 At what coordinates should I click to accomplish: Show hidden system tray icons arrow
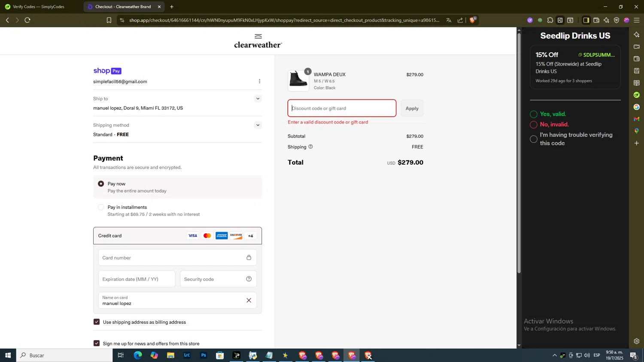554,356
